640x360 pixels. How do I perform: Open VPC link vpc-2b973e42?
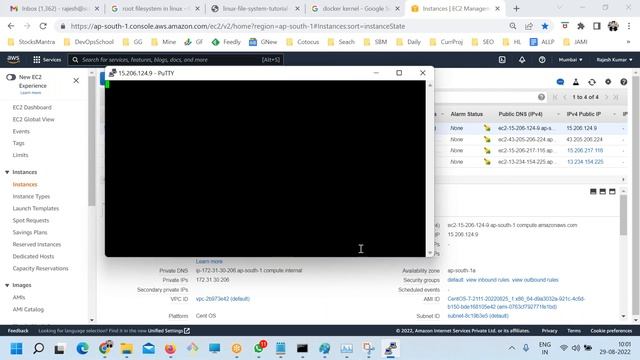(x=223, y=299)
